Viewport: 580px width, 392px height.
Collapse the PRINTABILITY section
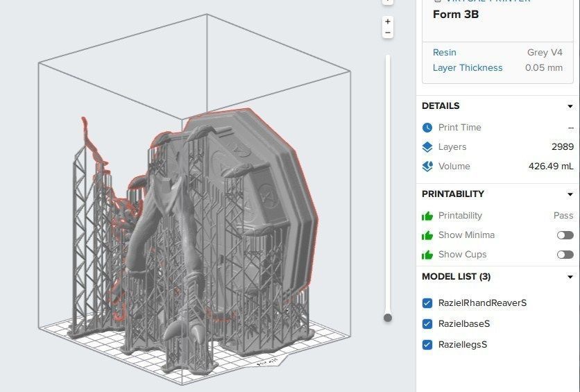pos(570,194)
